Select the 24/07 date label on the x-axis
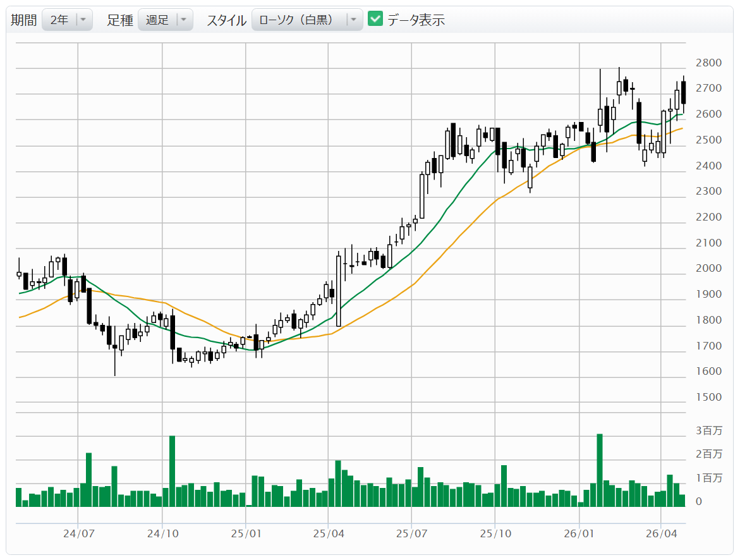740x560 pixels. tap(78, 534)
